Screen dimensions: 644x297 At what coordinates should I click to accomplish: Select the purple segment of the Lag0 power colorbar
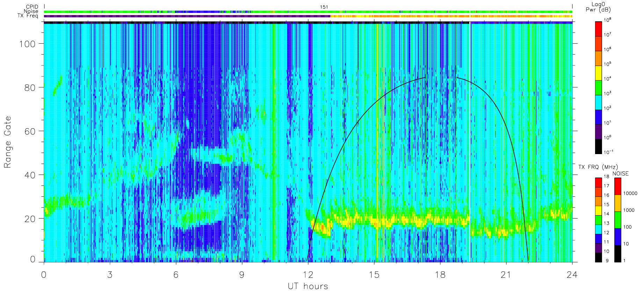pos(598,132)
